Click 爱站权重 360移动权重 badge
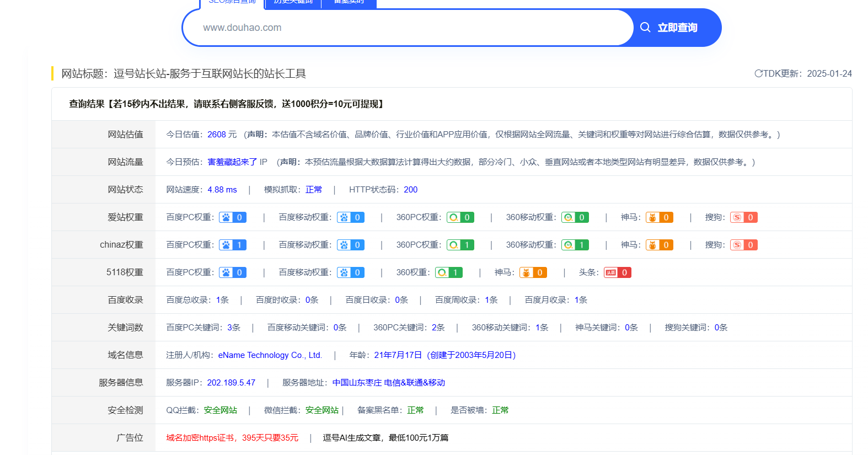 [x=575, y=217]
